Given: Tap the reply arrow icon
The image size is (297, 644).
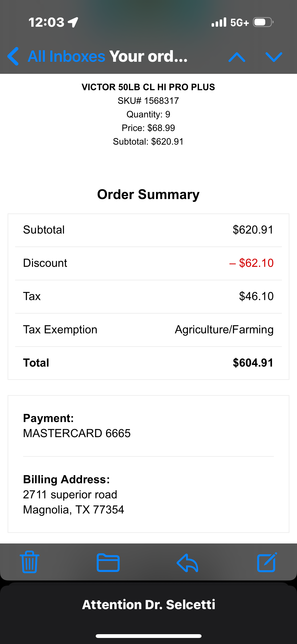Looking at the screenshot, I should coord(187,562).
